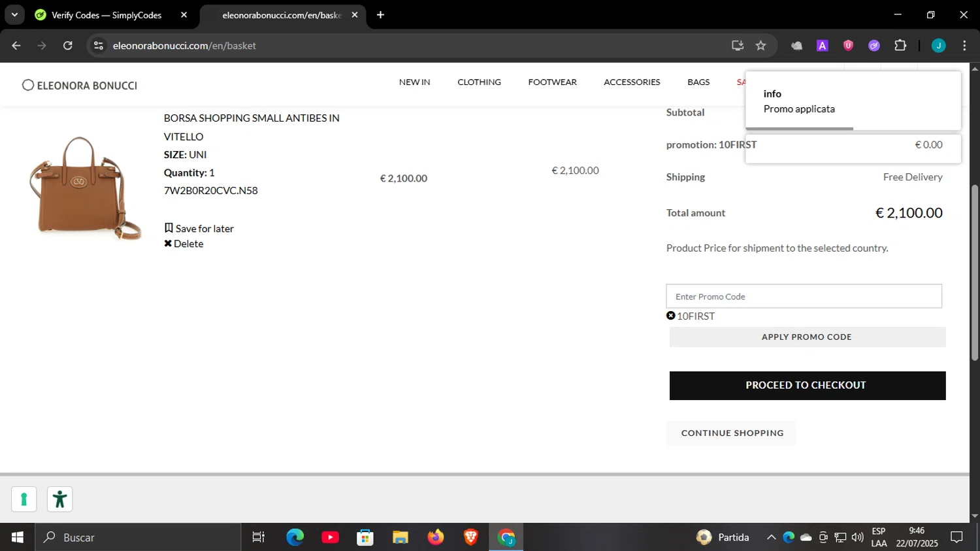This screenshot has height=551, width=980.
Task: Open the Windows Start menu
Action: (x=17, y=537)
